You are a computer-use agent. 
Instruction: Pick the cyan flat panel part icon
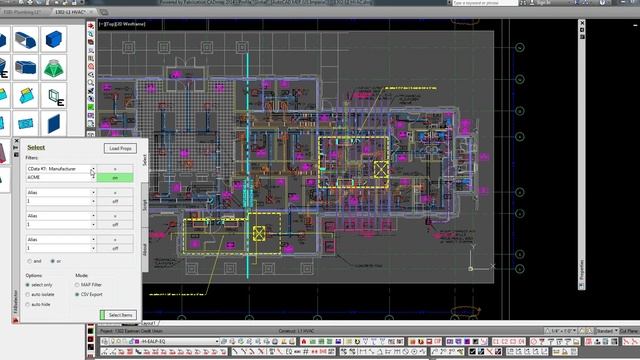[x=25, y=123]
